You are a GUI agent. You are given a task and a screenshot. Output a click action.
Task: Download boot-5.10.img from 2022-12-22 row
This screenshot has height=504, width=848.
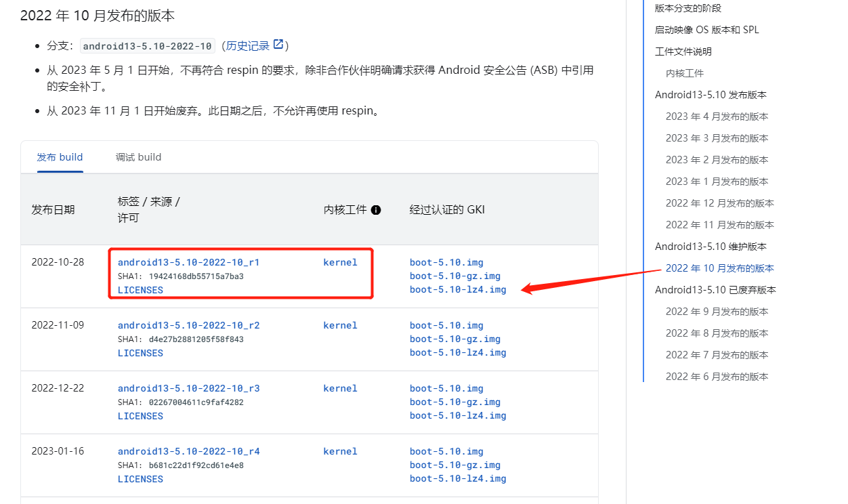point(446,388)
